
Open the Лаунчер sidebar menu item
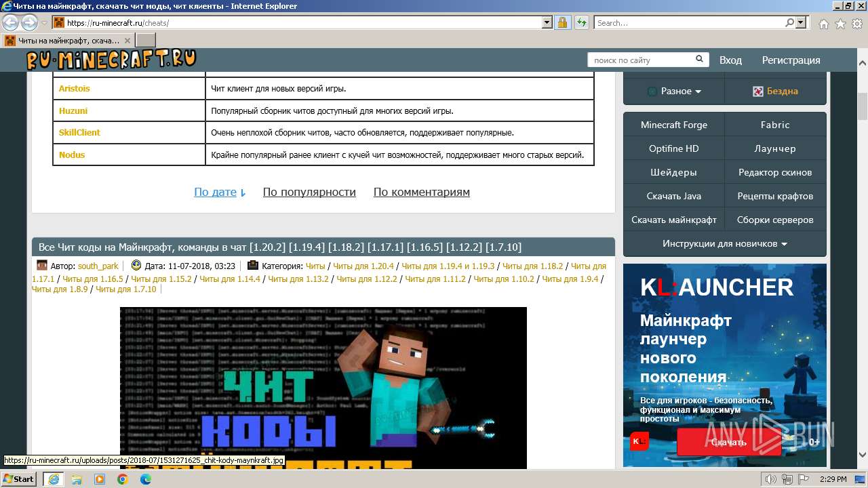click(x=775, y=148)
